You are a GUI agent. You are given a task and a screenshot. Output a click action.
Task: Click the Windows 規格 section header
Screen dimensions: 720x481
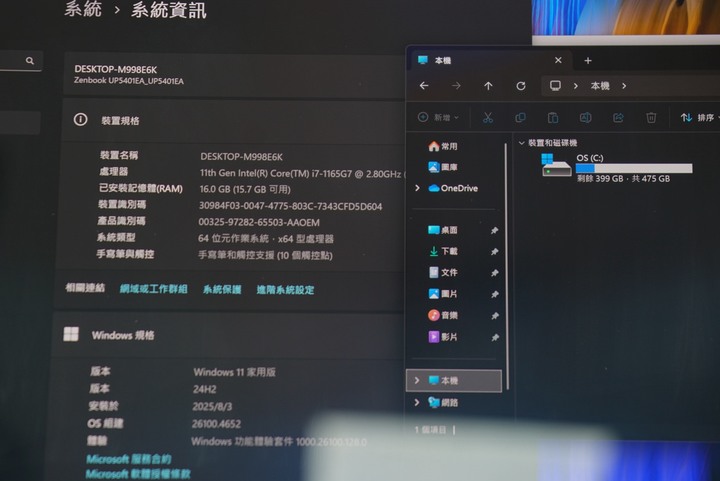(123, 335)
